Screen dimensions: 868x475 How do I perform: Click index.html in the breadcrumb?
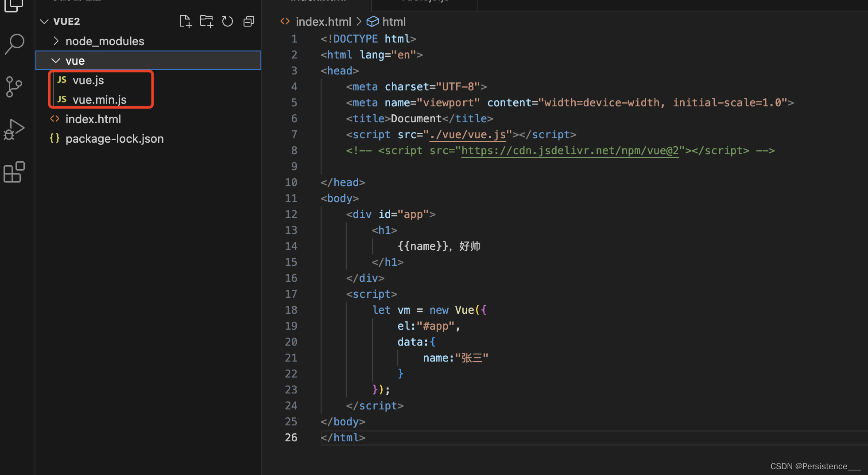click(x=323, y=22)
